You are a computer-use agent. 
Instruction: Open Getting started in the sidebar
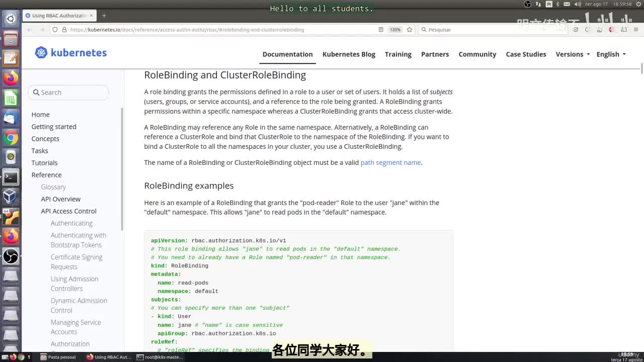54,127
